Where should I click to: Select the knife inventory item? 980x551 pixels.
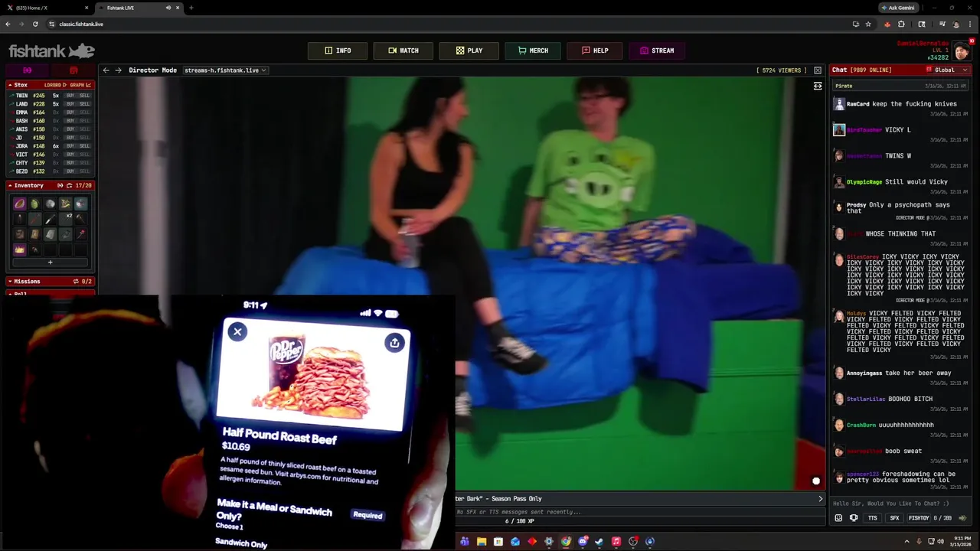pos(50,219)
